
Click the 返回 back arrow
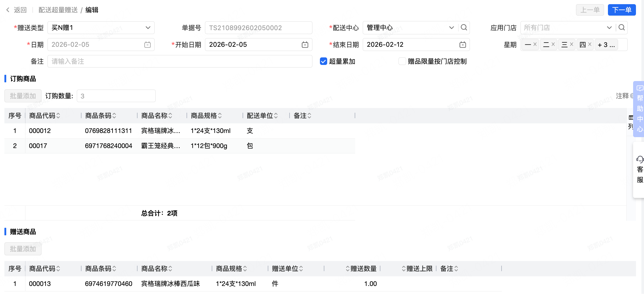[x=8, y=10]
